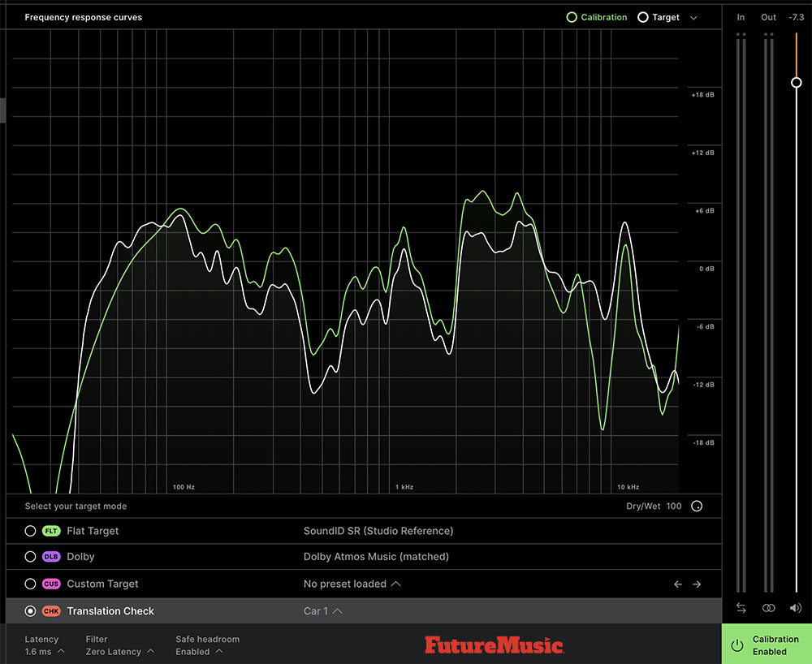Image resolution: width=812 pixels, height=664 pixels.
Task: Click the Out meter label
Action: 768,17
